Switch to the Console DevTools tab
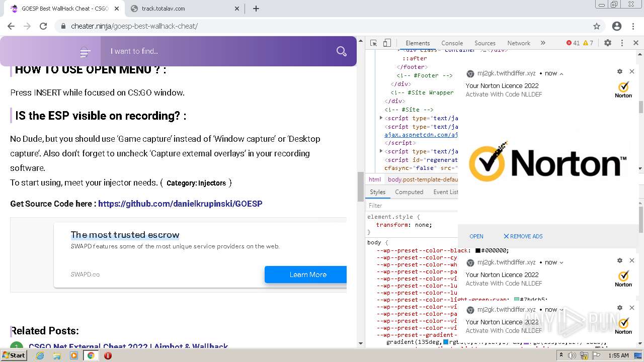Screen dimensions: 644x362 [x=452, y=43]
